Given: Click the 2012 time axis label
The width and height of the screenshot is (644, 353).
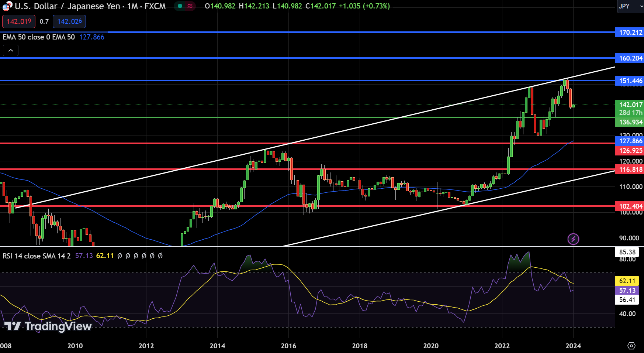Looking at the screenshot, I should coord(146,346).
